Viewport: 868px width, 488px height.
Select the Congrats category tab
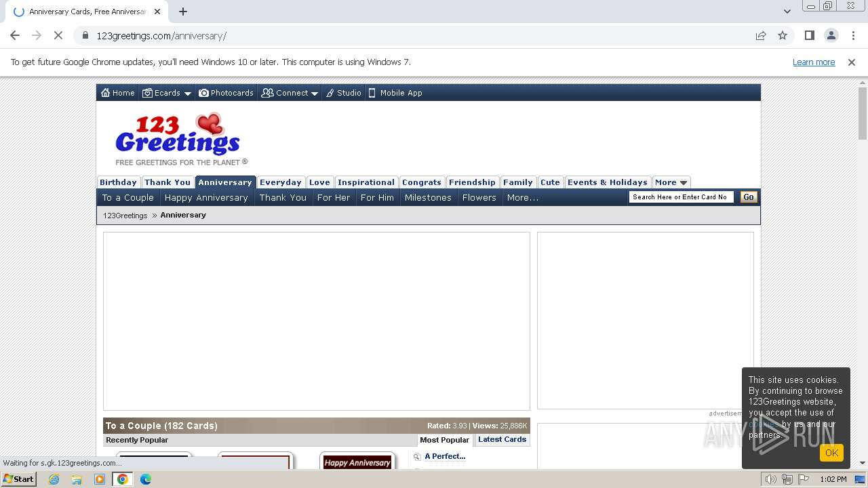point(421,182)
